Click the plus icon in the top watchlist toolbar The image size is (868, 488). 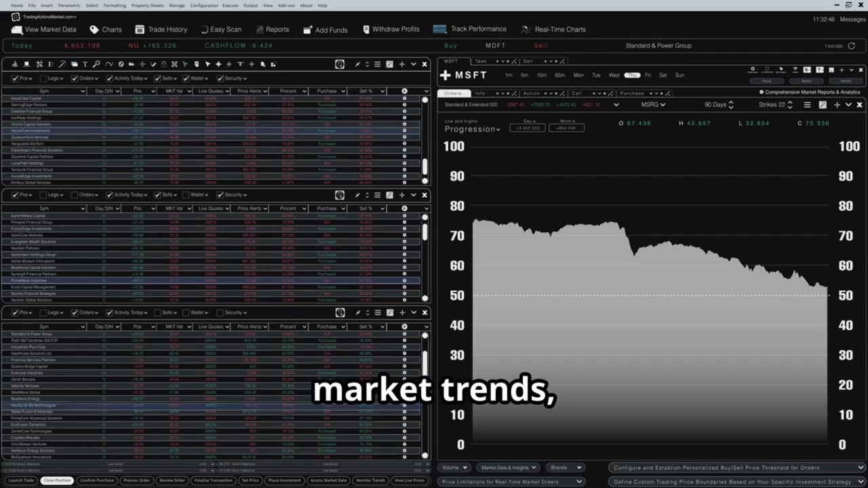click(401, 64)
